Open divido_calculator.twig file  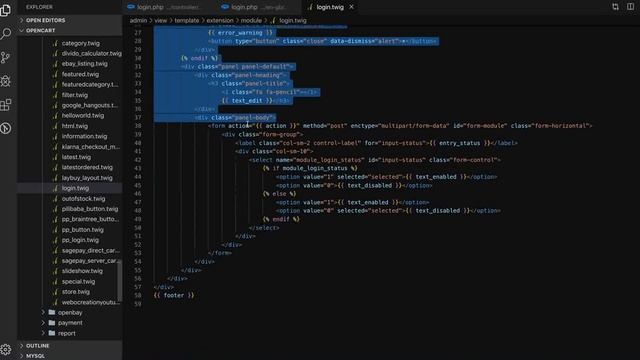[x=91, y=53]
